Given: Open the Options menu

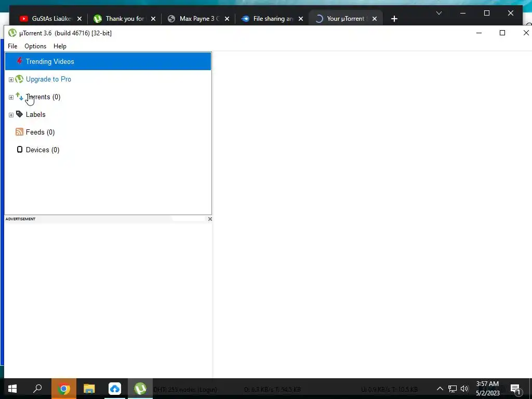Looking at the screenshot, I should (35, 46).
